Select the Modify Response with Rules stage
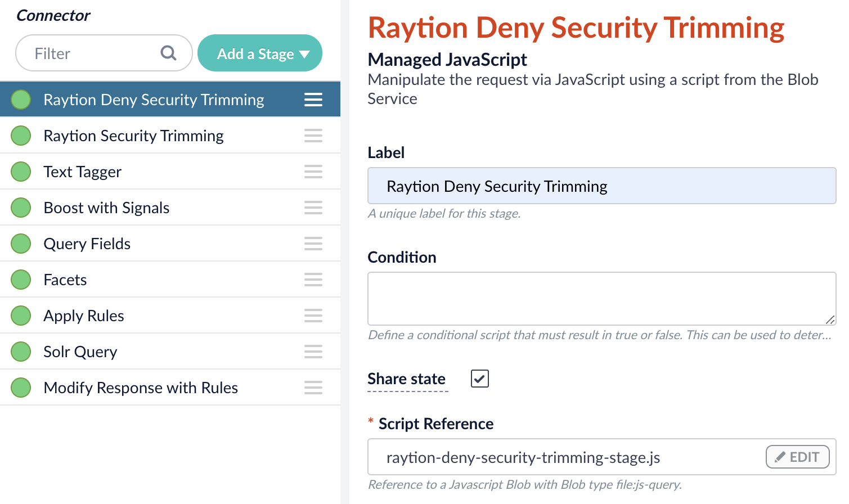 pyautogui.click(x=141, y=387)
